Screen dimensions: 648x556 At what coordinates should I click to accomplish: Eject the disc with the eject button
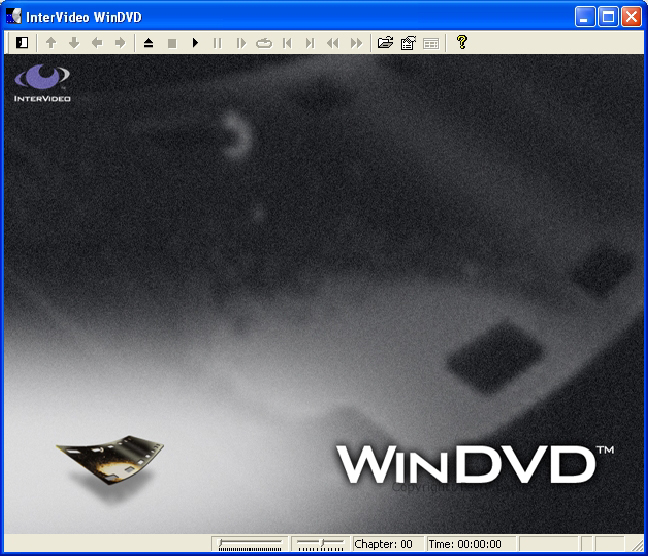pos(149,43)
